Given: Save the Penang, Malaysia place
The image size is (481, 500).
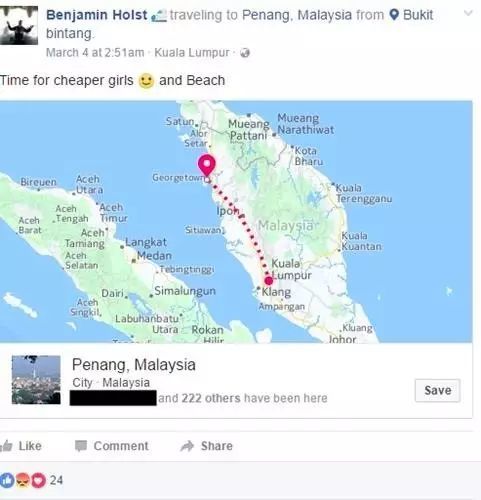Looking at the screenshot, I should tap(437, 390).
